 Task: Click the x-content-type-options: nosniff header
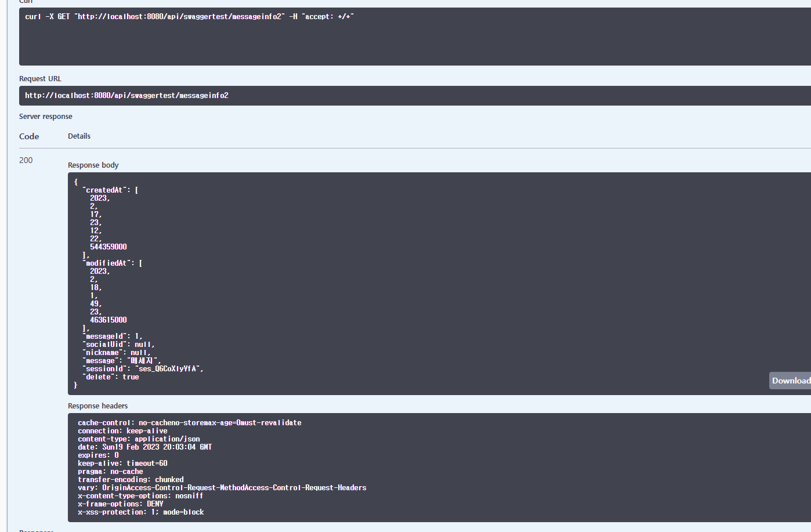click(140, 496)
